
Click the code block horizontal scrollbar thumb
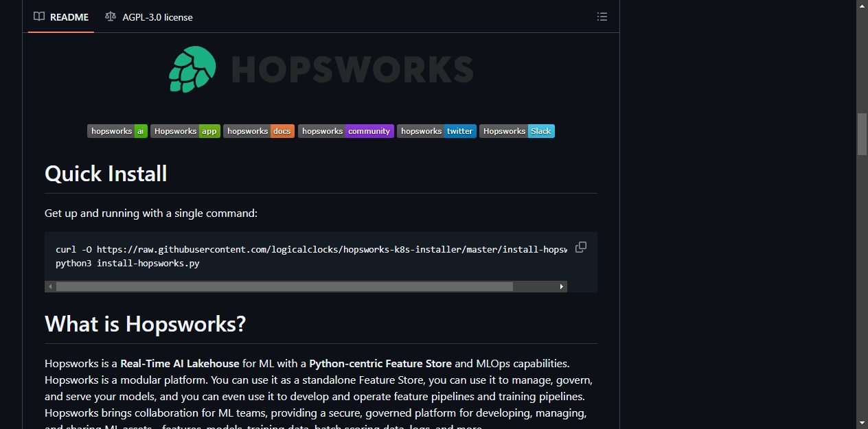[284, 286]
